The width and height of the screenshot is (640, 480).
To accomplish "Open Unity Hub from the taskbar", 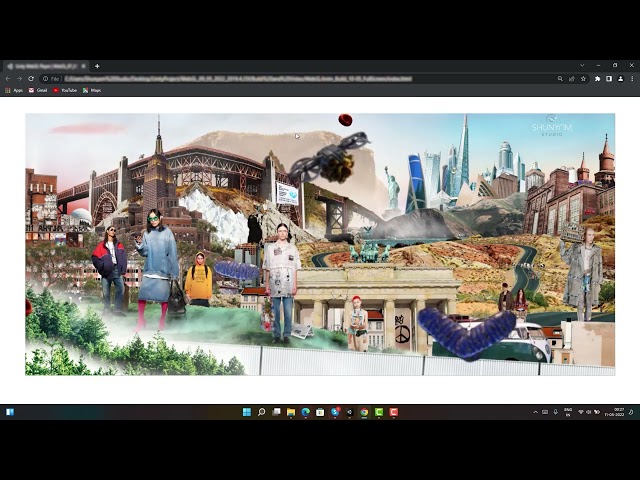I will point(350,412).
